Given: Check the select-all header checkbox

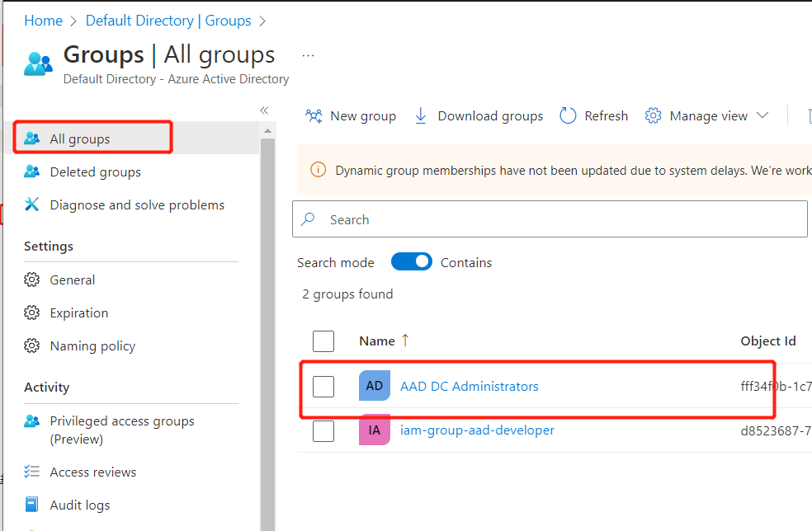Looking at the screenshot, I should [x=323, y=341].
